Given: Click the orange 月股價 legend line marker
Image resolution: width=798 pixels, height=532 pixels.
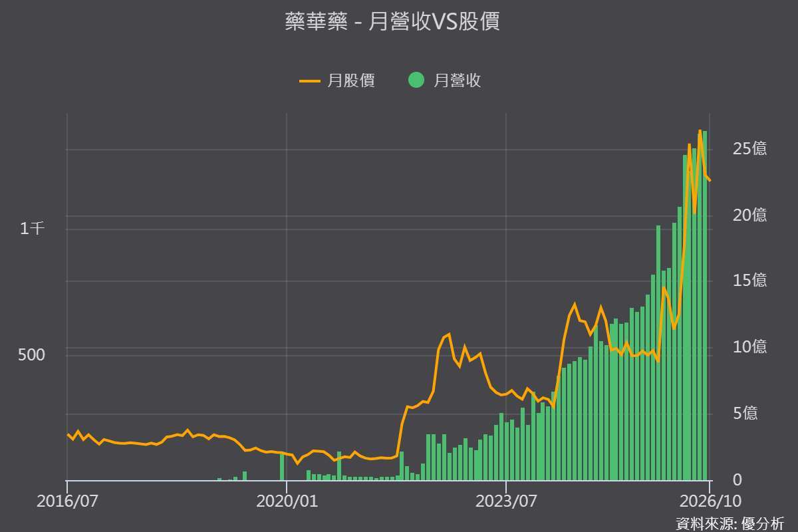Looking at the screenshot, I should pyautogui.click(x=310, y=81).
